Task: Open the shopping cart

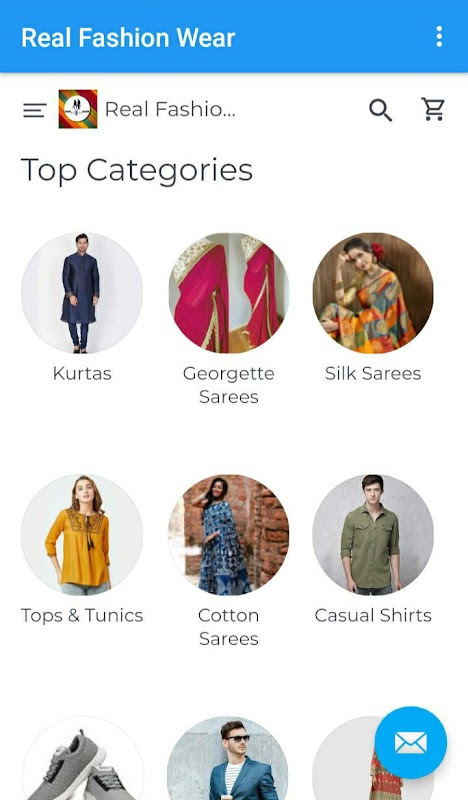Action: (433, 109)
